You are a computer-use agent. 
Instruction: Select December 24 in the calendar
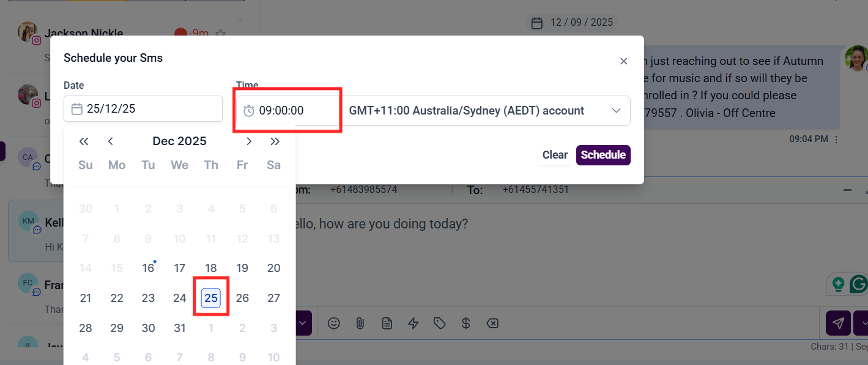pos(179,298)
